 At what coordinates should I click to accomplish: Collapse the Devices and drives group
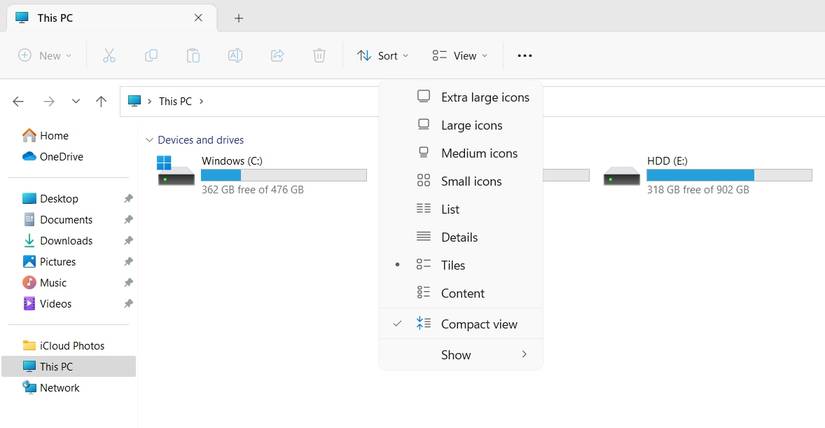click(x=150, y=140)
